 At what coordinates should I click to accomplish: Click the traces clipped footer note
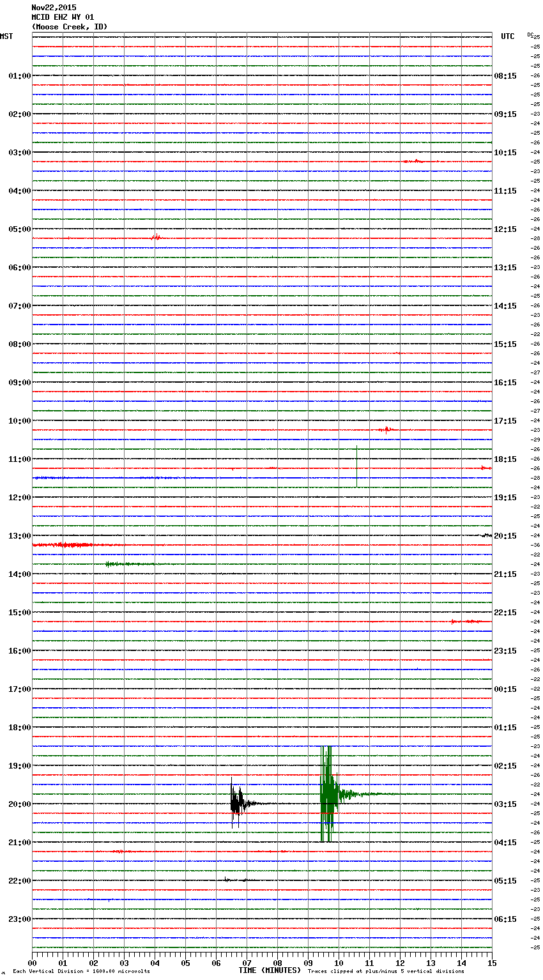(x=386, y=972)
